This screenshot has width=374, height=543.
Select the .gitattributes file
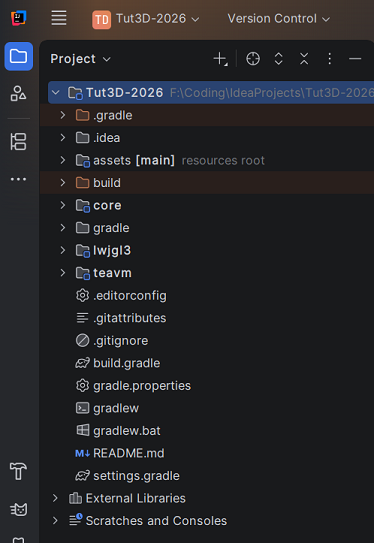tap(121, 318)
